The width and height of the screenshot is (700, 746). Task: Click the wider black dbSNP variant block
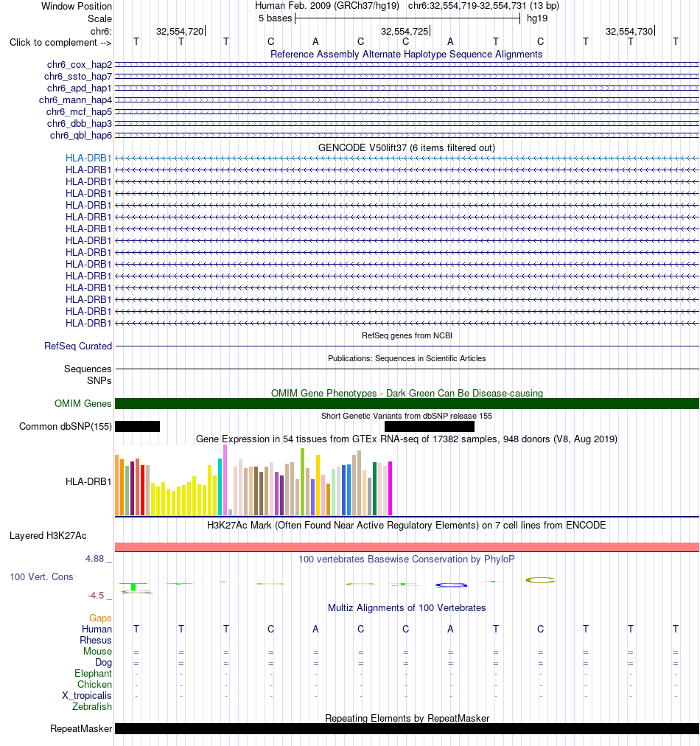pos(430,426)
